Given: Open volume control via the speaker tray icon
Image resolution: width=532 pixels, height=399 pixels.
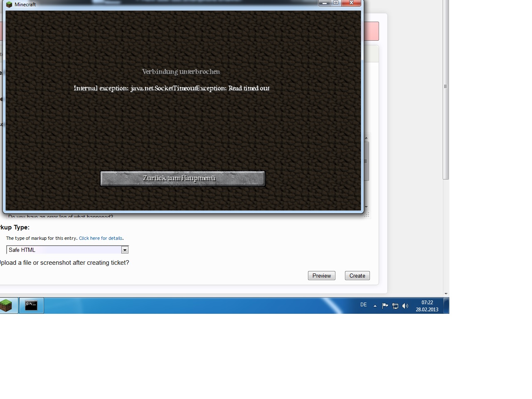Looking at the screenshot, I should [x=405, y=306].
